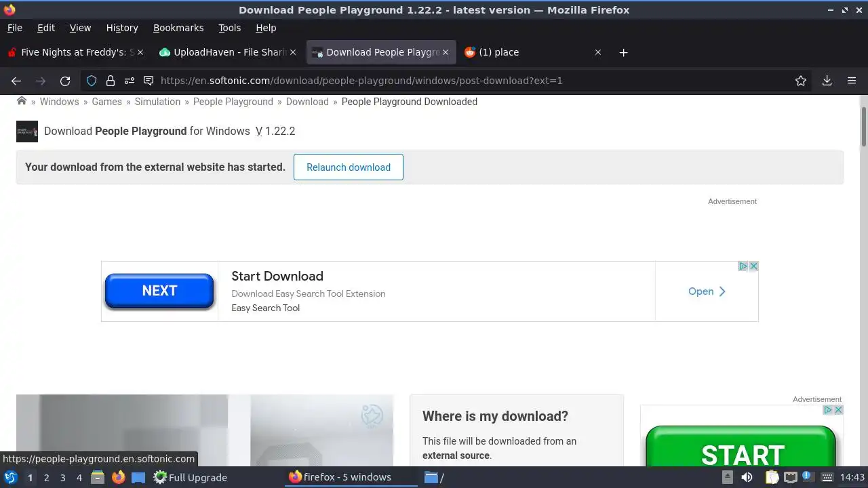Image resolution: width=868 pixels, height=488 pixels.
Task: Click the green START ad button
Action: point(741,446)
